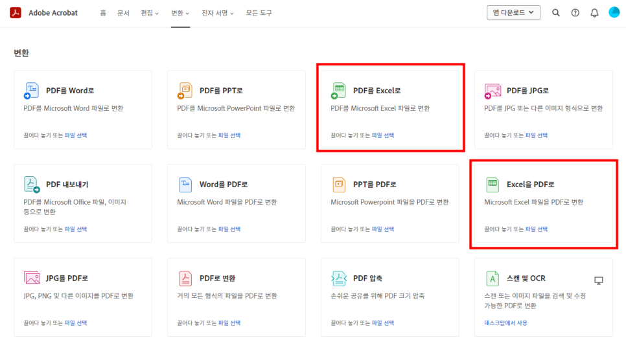Click the PDF를 Word로 icon
The height and width of the screenshot is (364, 626).
31,91
